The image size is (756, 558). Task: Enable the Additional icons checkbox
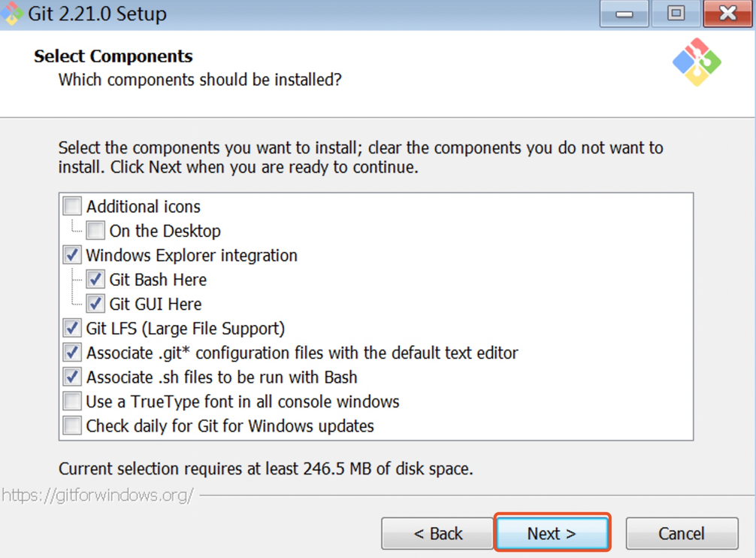72,206
